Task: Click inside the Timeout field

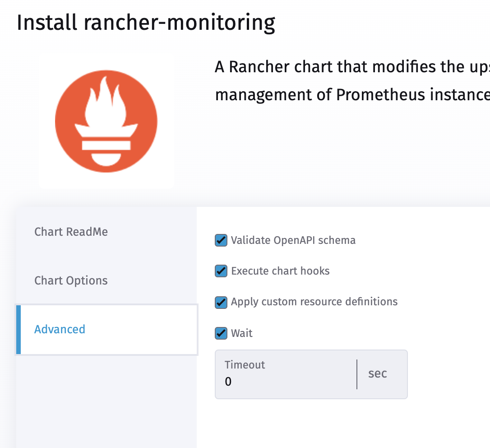Action: point(284,382)
